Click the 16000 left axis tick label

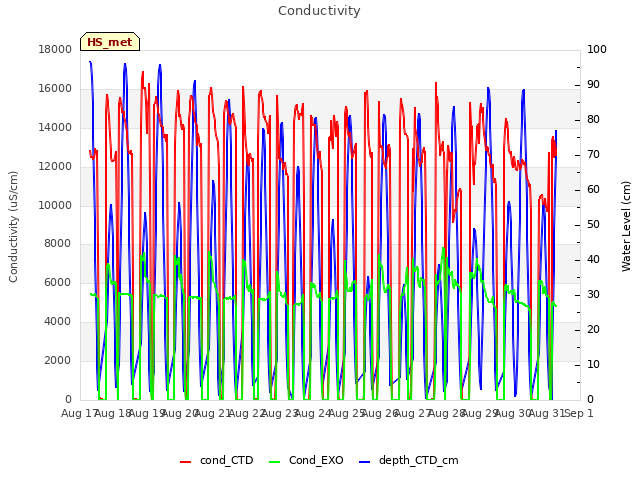pyautogui.click(x=55, y=89)
